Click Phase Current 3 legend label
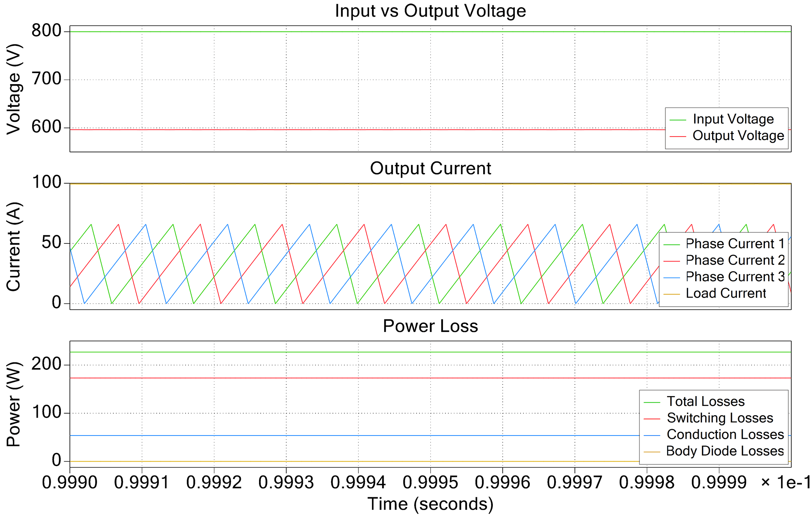The height and width of the screenshot is (516, 812). click(x=735, y=277)
